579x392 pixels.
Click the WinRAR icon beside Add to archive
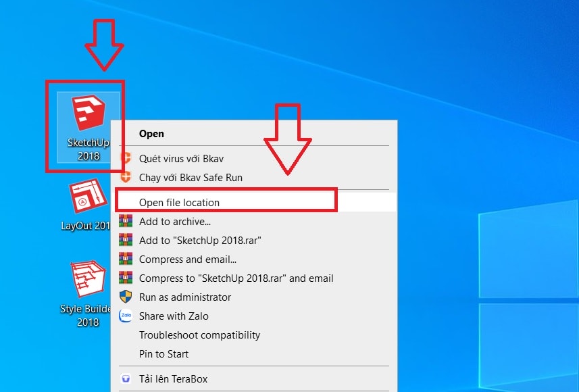click(x=126, y=221)
